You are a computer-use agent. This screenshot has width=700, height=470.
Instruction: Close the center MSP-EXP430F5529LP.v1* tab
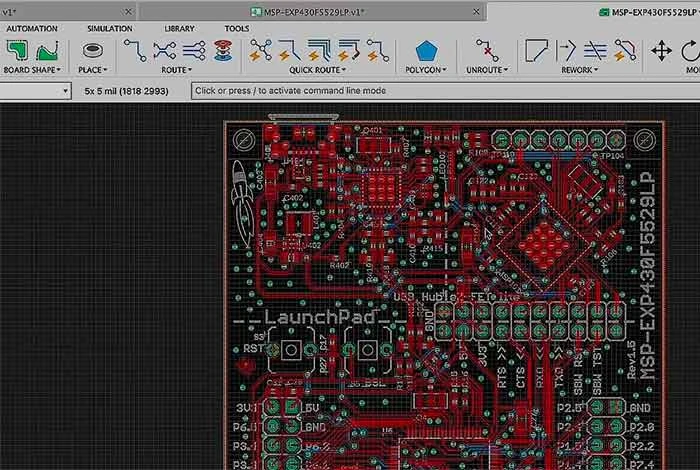pos(476,12)
